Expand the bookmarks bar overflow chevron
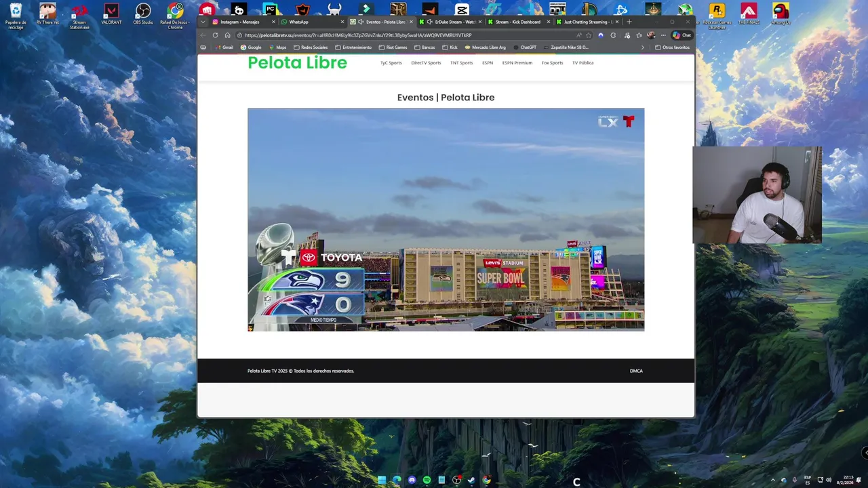The width and height of the screenshot is (868, 488). pos(643,47)
